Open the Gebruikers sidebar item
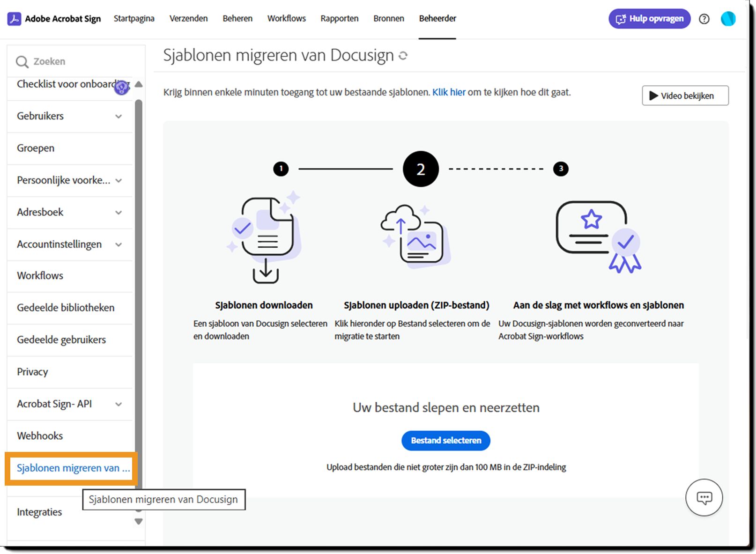Image resolution: width=756 pixels, height=554 pixels. click(69, 116)
